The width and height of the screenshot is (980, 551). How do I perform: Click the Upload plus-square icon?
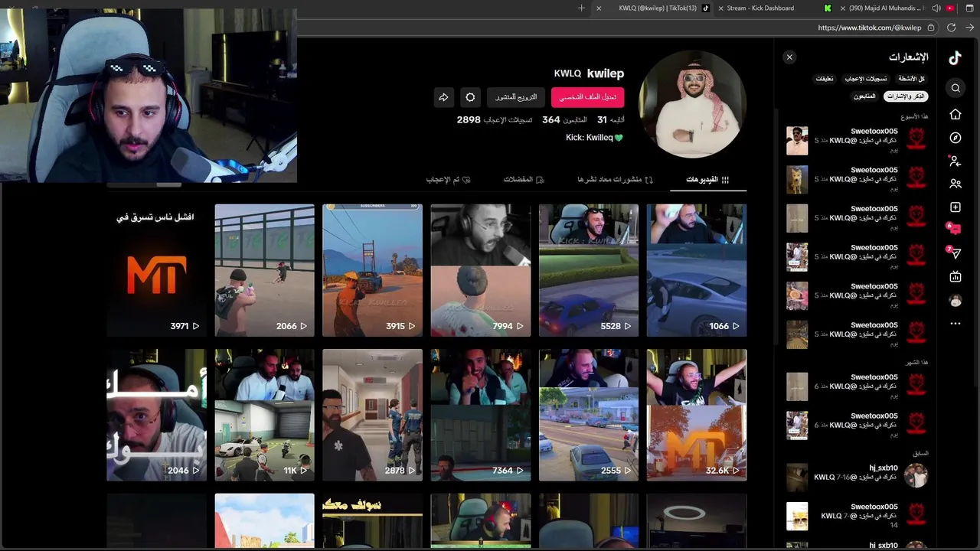pos(955,207)
